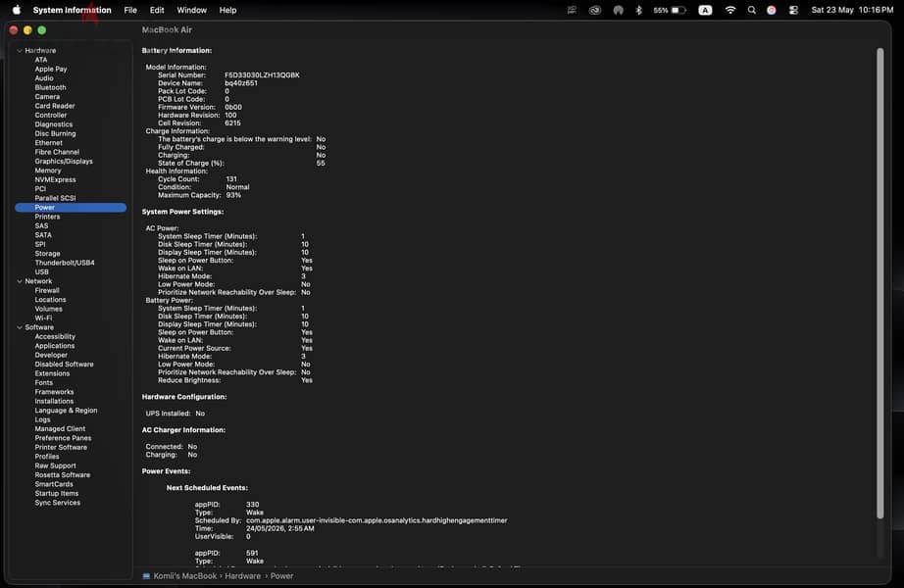
Task: Select Camera in the sidebar
Action: 47,97
